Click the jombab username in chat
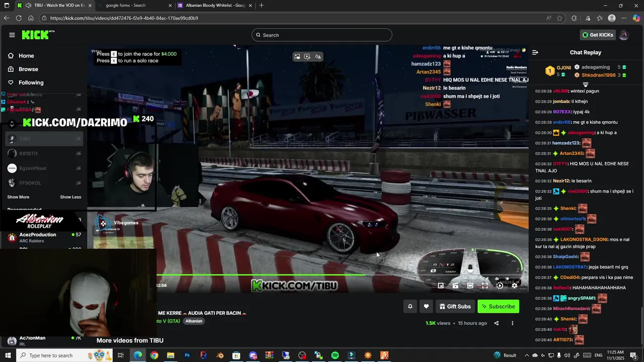The image size is (644, 362). pos(560,102)
